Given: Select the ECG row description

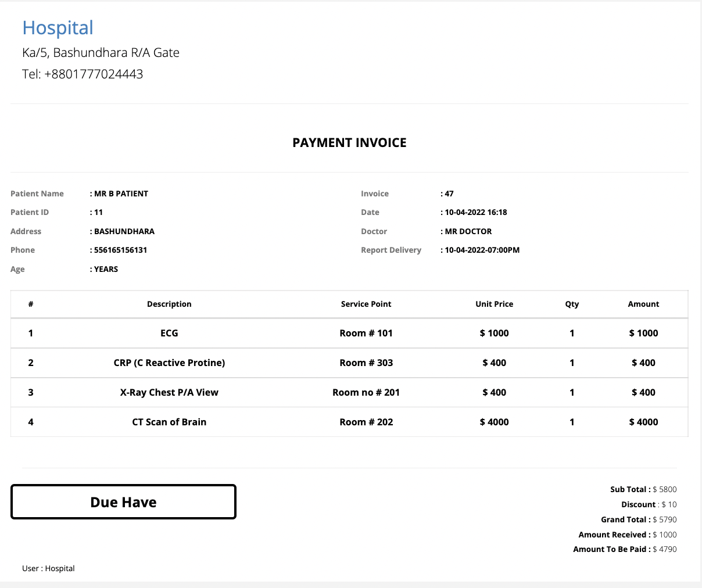Looking at the screenshot, I should (169, 334).
